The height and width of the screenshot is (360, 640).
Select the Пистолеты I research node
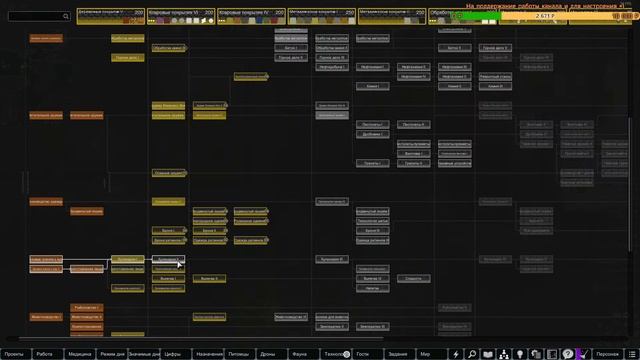point(373,124)
